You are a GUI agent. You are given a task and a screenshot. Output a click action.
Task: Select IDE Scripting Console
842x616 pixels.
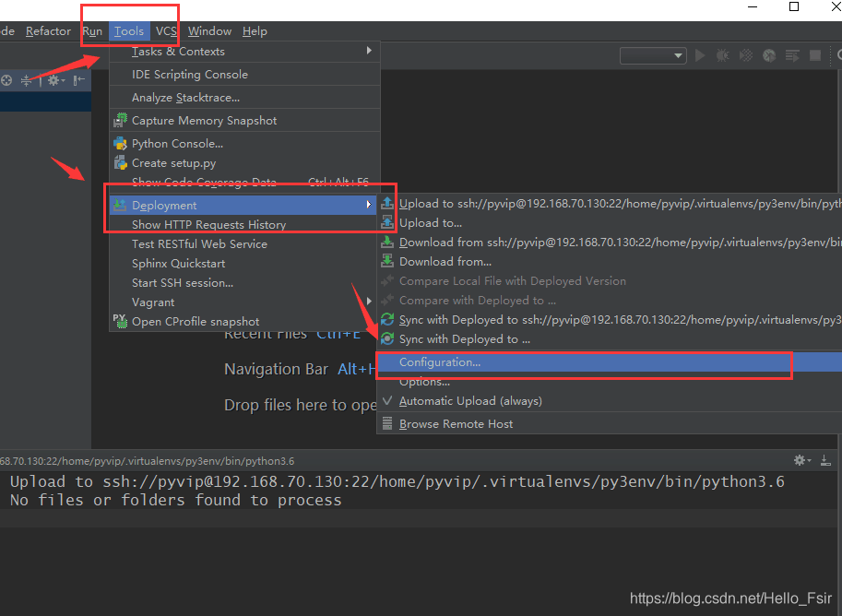245,75
